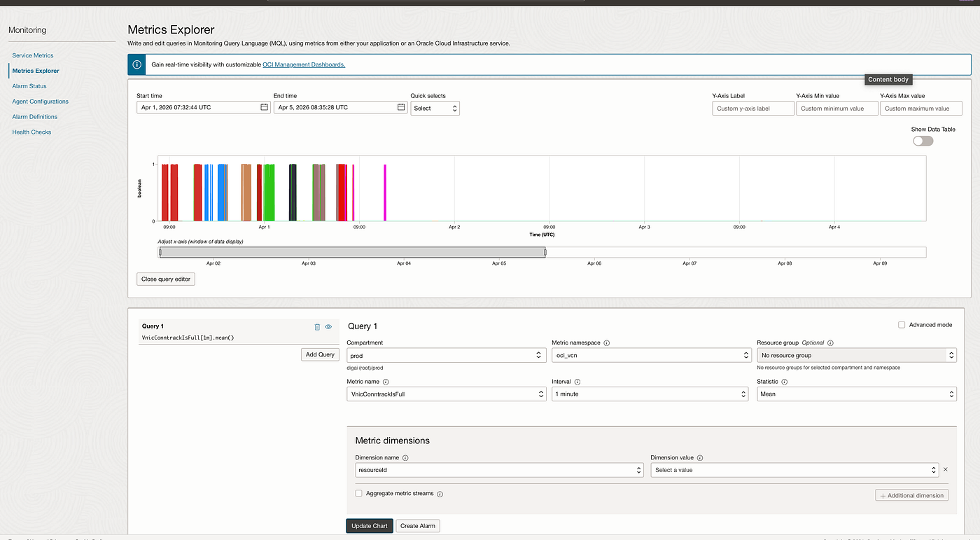Click the Close query editor button
The height and width of the screenshot is (540, 980).
click(166, 279)
